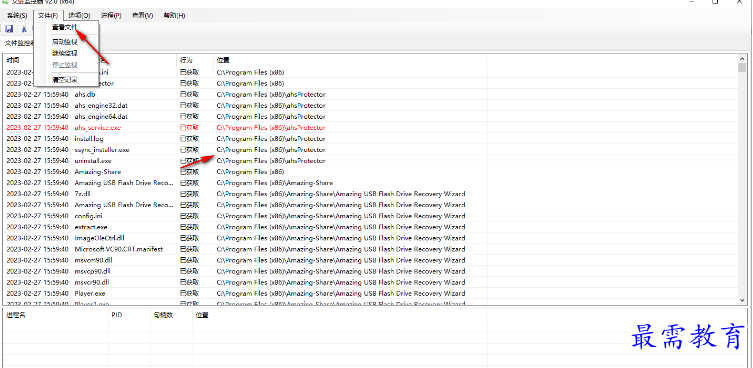Select the msvcm90.dll row
Viewport: 753px width, 368px height.
click(370, 260)
